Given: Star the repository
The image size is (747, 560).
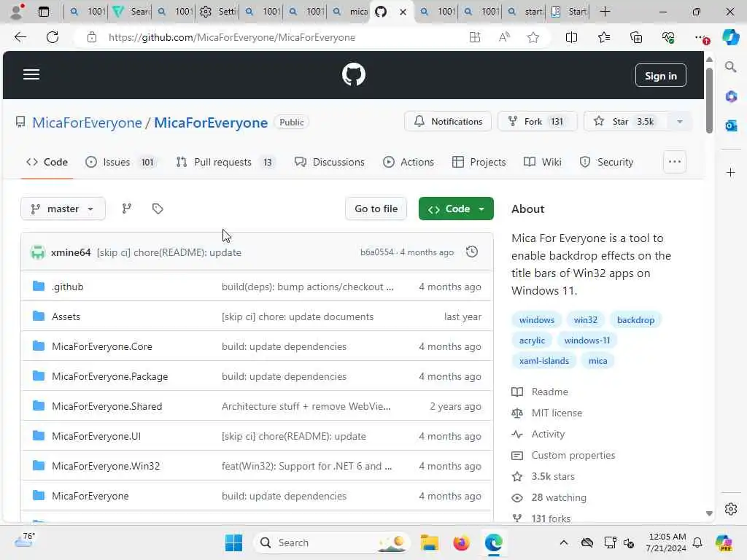Looking at the screenshot, I should tap(625, 122).
